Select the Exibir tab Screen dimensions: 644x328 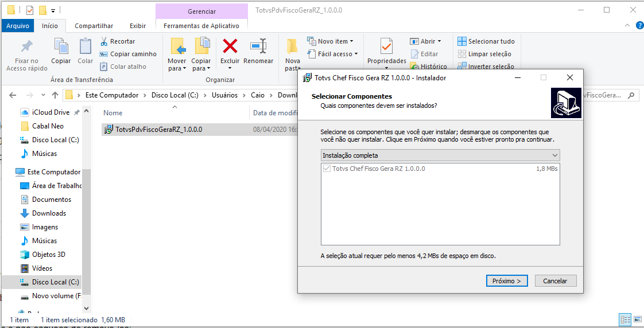(x=138, y=26)
